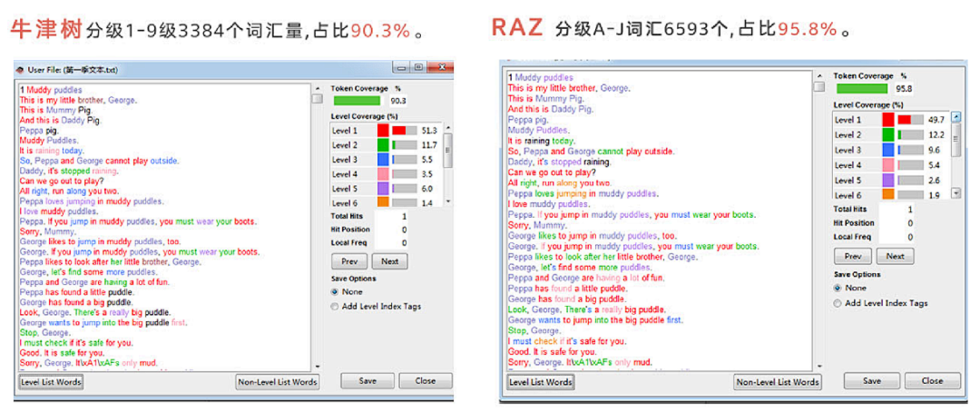
Task: Click Total Hits field in left window
Action: [390, 216]
